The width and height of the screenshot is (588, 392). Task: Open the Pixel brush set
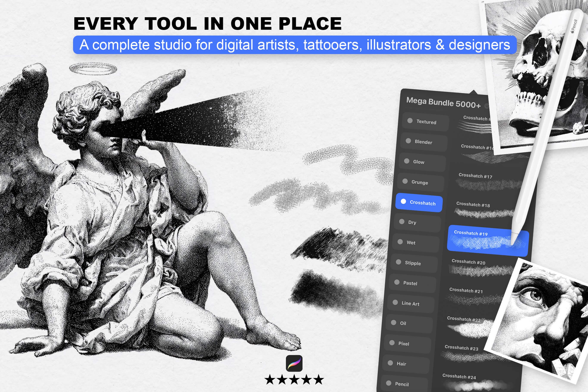click(x=407, y=344)
